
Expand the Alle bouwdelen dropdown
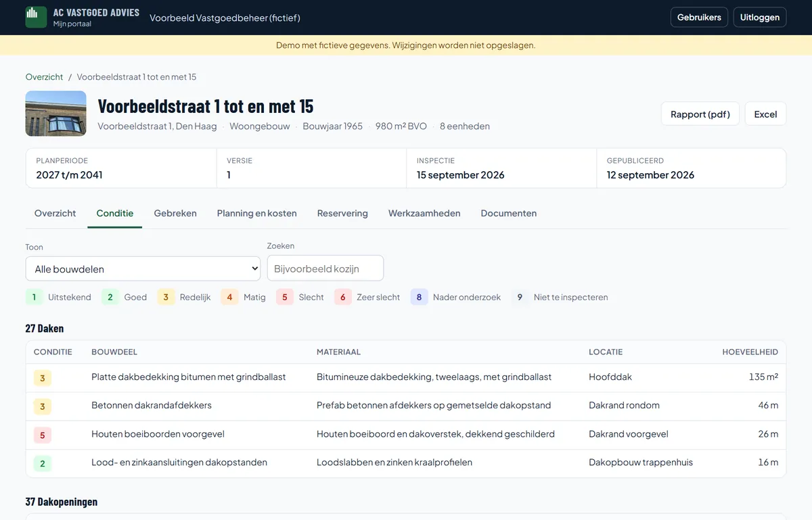click(143, 268)
